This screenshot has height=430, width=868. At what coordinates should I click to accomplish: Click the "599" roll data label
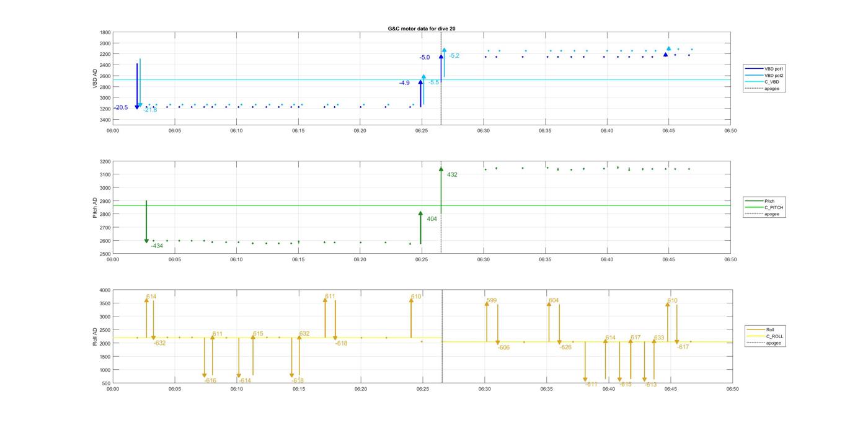pos(492,300)
